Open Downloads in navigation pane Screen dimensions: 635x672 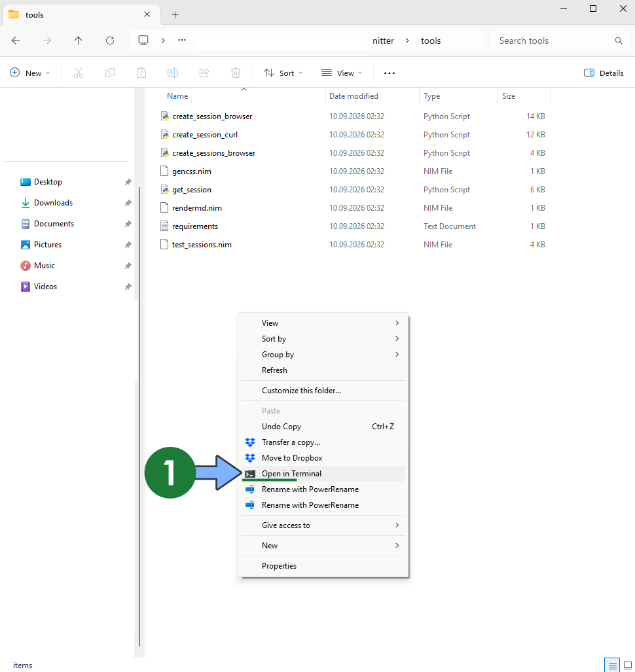click(53, 203)
